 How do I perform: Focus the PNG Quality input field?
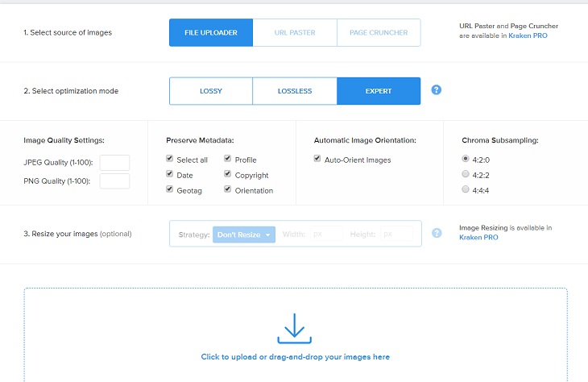tap(114, 181)
